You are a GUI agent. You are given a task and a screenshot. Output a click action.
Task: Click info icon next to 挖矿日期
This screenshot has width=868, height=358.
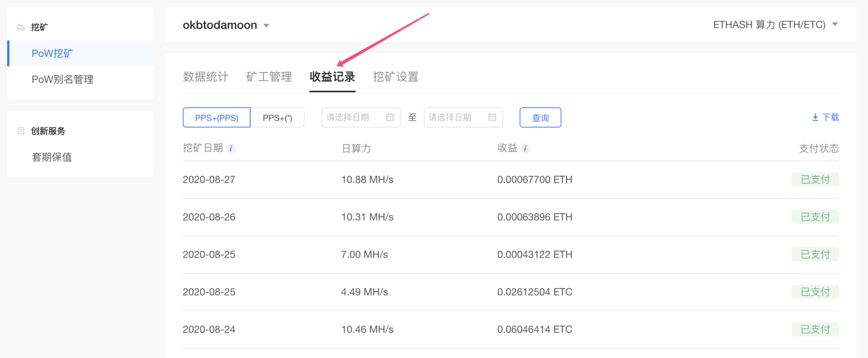[x=231, y=148]
